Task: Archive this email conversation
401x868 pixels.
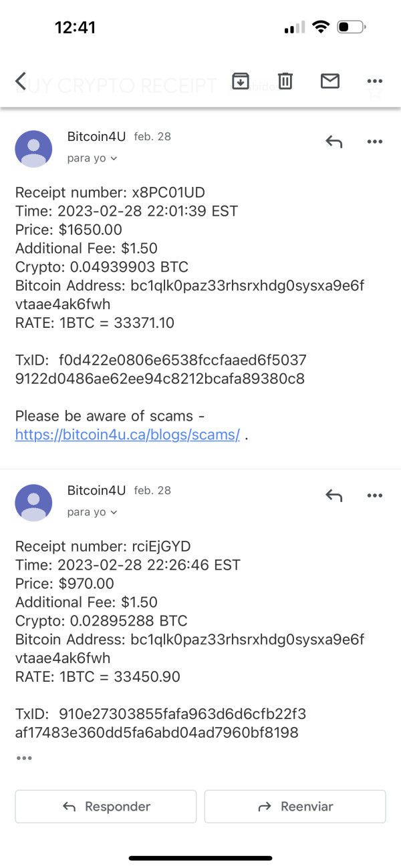Action: (240, 81)
